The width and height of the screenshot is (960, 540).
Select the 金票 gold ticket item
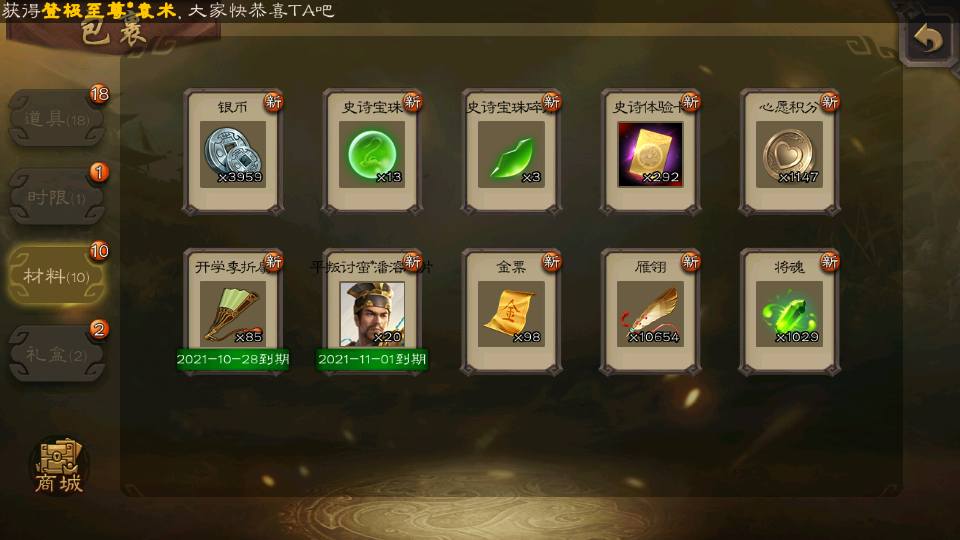(x=511, y=312)
